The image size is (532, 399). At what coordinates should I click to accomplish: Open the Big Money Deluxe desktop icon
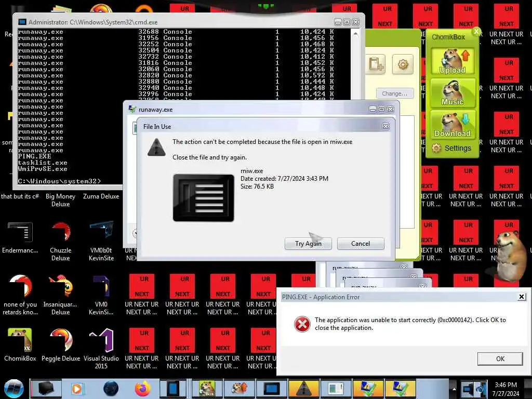pyautogui.click(x=60, y=200)
